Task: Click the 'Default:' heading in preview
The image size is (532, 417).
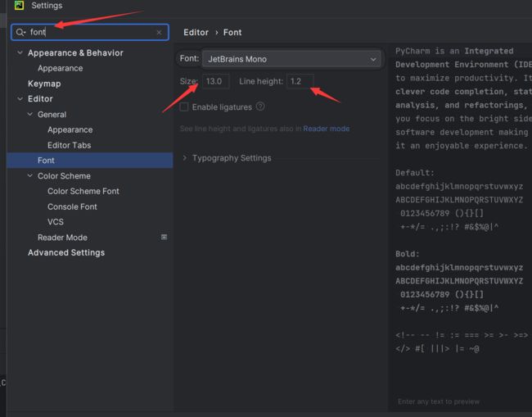Action: click(415, 173)
